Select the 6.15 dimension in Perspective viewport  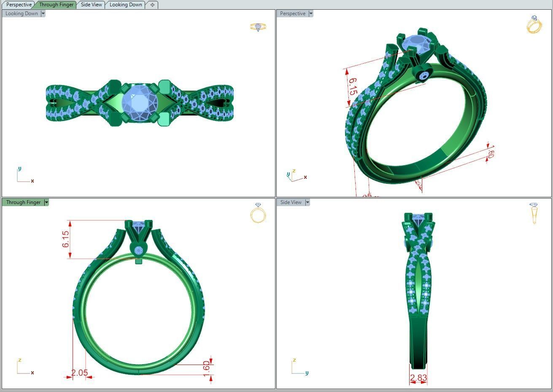click(x=353, y=86)
